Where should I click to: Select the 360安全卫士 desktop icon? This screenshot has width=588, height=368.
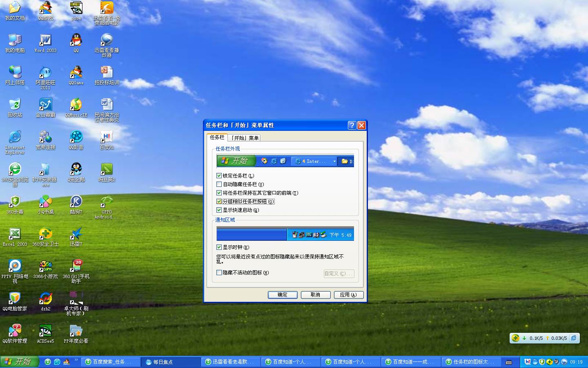pos(45,237)
